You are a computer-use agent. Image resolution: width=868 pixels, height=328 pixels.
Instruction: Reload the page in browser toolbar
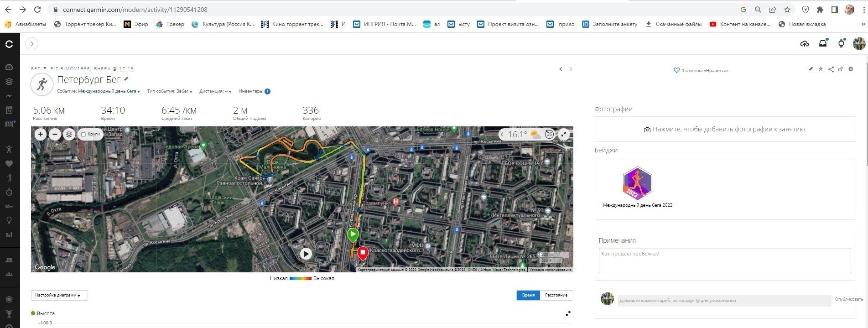(x=37, y=10)
